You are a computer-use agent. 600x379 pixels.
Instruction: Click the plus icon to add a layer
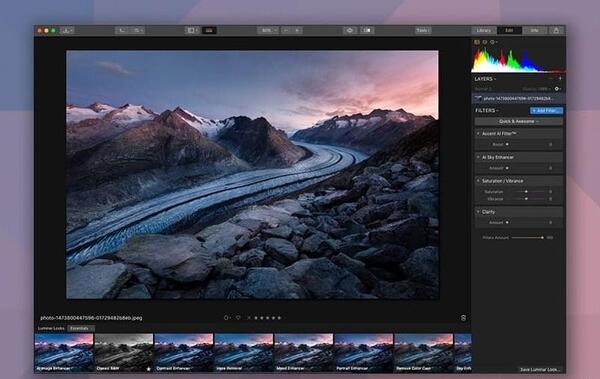coord(560,78)
